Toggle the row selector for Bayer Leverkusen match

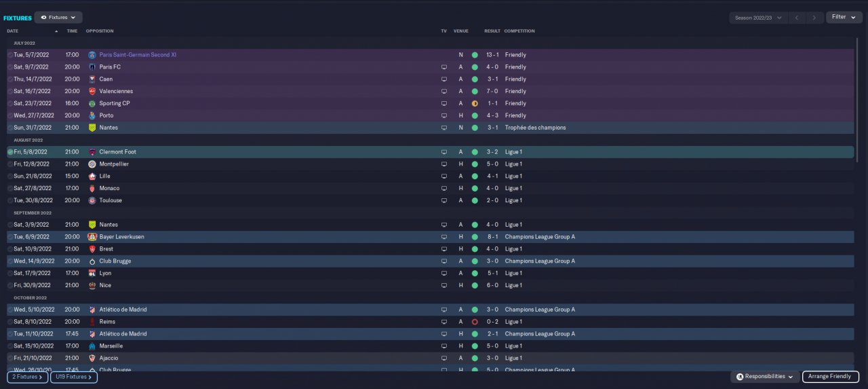(x=10, y=237)
